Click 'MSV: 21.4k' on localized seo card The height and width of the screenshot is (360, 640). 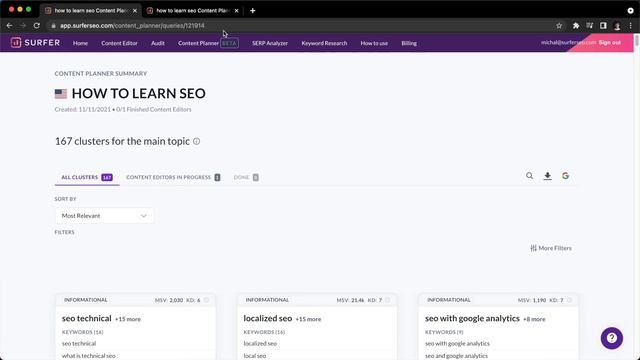click(350, 300)
